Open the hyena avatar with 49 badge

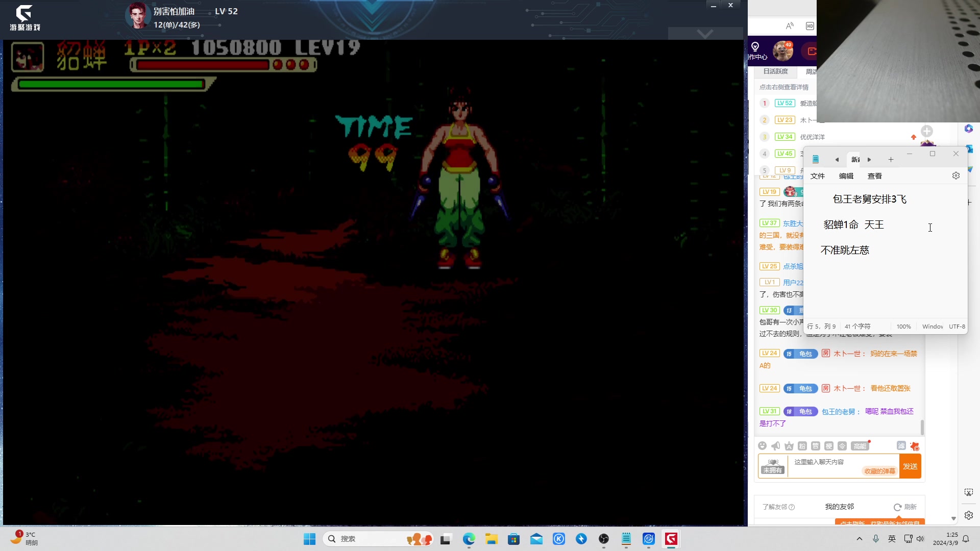coord(782,51)
